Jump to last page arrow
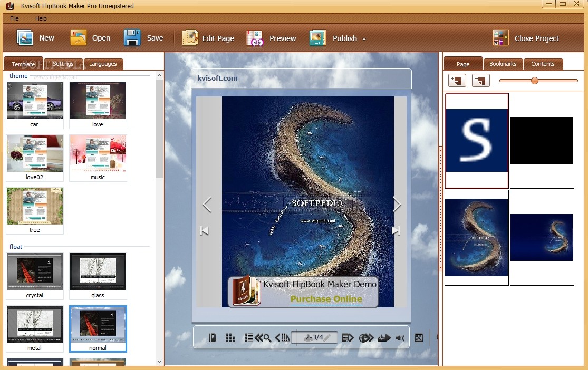Viewport: 588px width, 370px height. click(x=396, y=230)
